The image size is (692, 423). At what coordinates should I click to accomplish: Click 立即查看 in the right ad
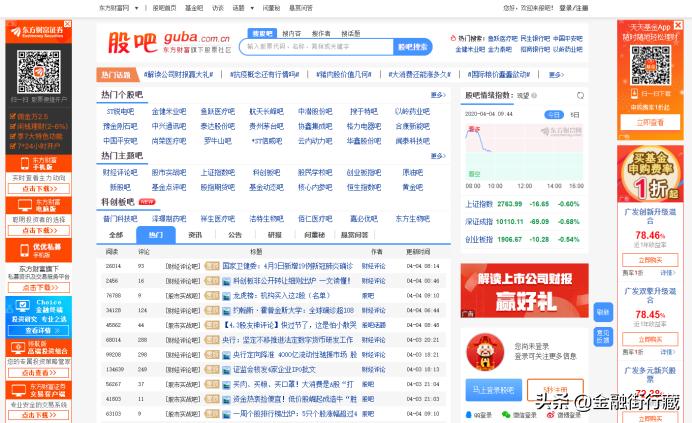(650, 122)
